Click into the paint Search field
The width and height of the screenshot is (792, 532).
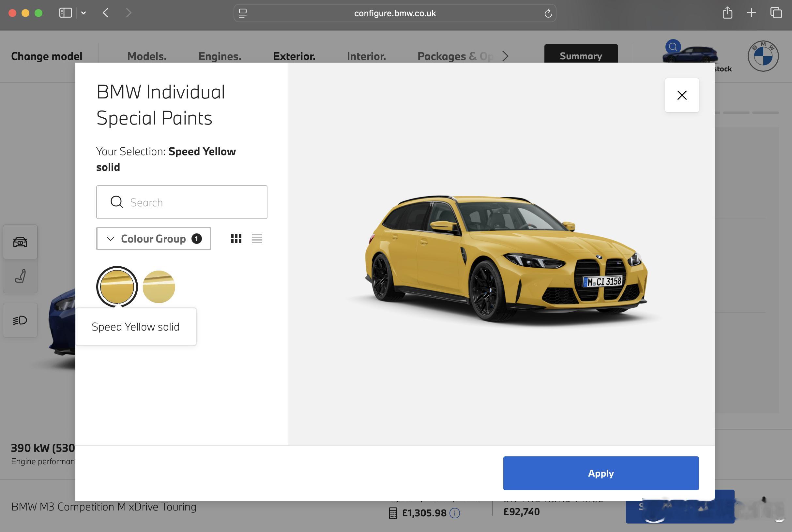tap(182, 202)
